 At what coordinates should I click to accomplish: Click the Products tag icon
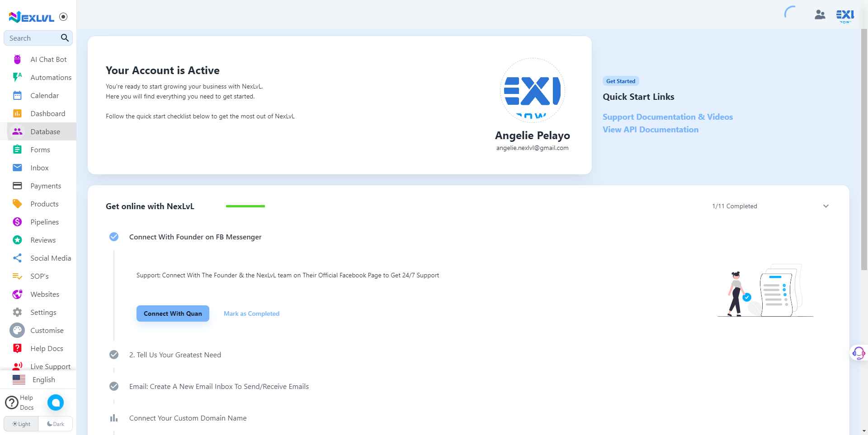pos(17,204)
